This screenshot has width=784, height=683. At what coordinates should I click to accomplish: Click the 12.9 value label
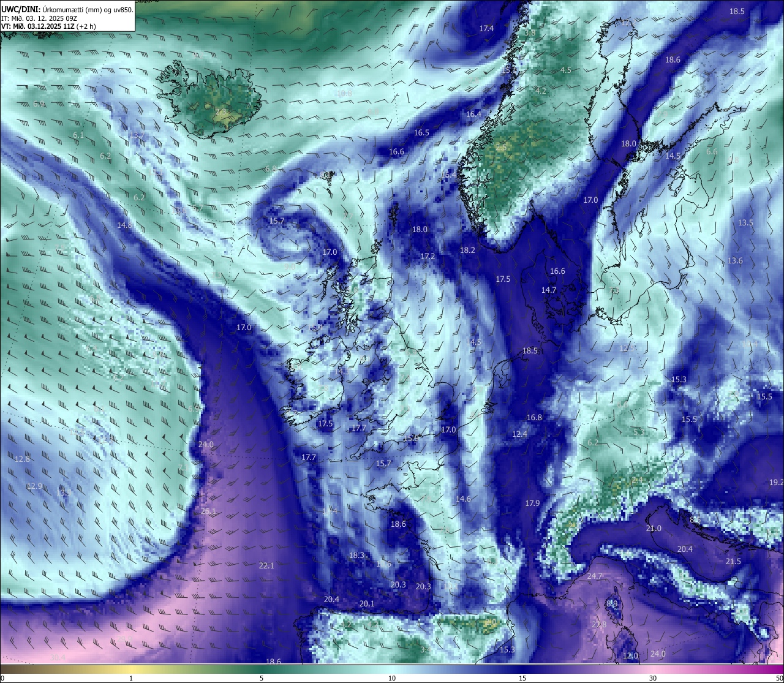[34, 486]
